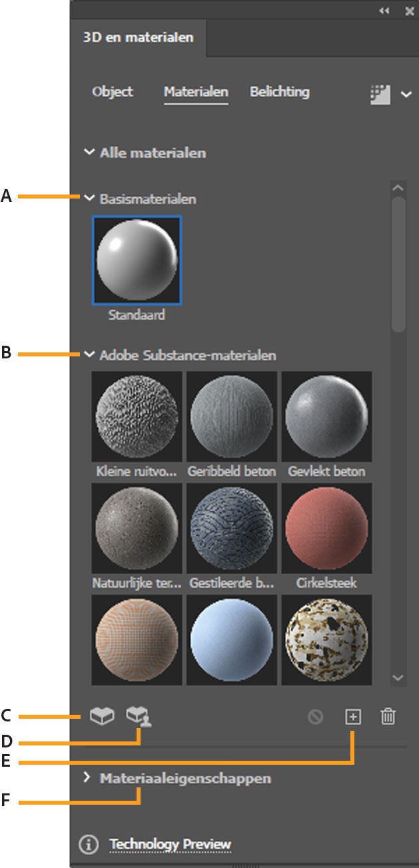
Task: Click the Geribbeld beton label
Action: [231, 472]
